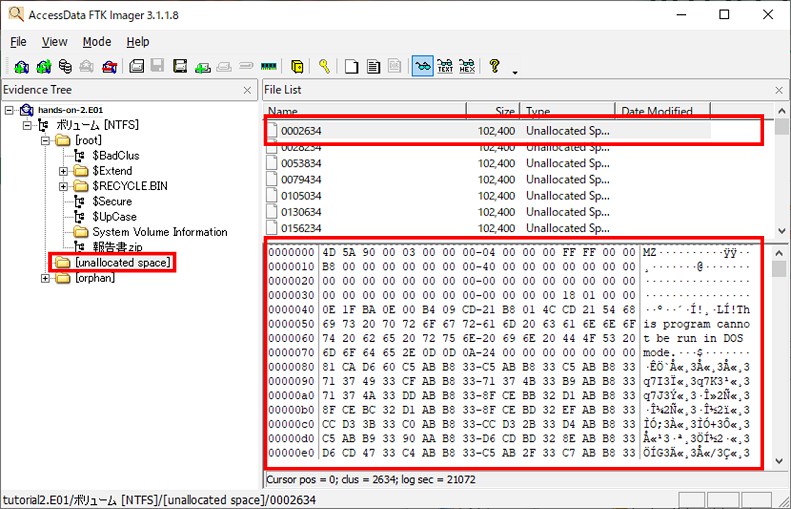Collapse the [root] folder node
The width and height of the screenshot is (791, 509).
pyautogui.click(x=45, y=140)
